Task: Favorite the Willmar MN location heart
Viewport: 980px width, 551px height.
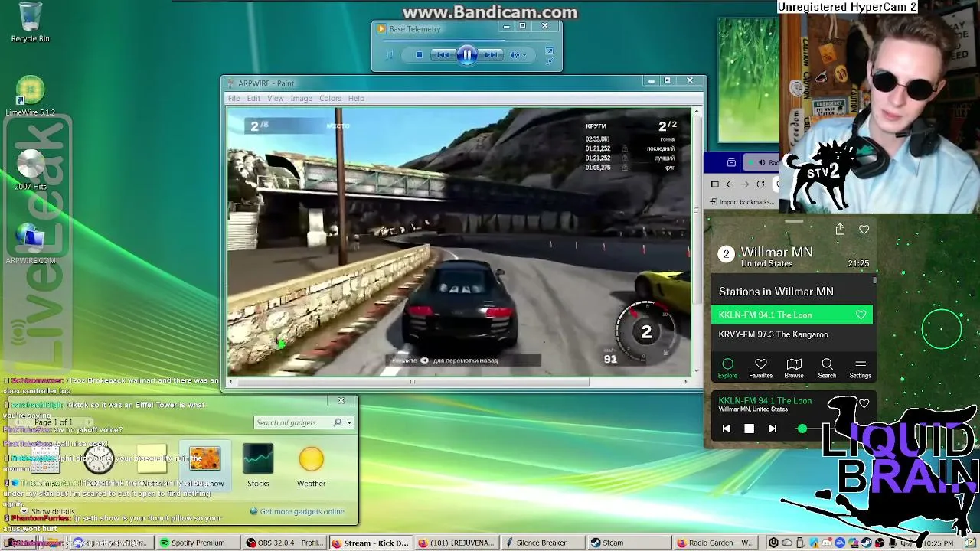Action: click(x=864, y=230)
